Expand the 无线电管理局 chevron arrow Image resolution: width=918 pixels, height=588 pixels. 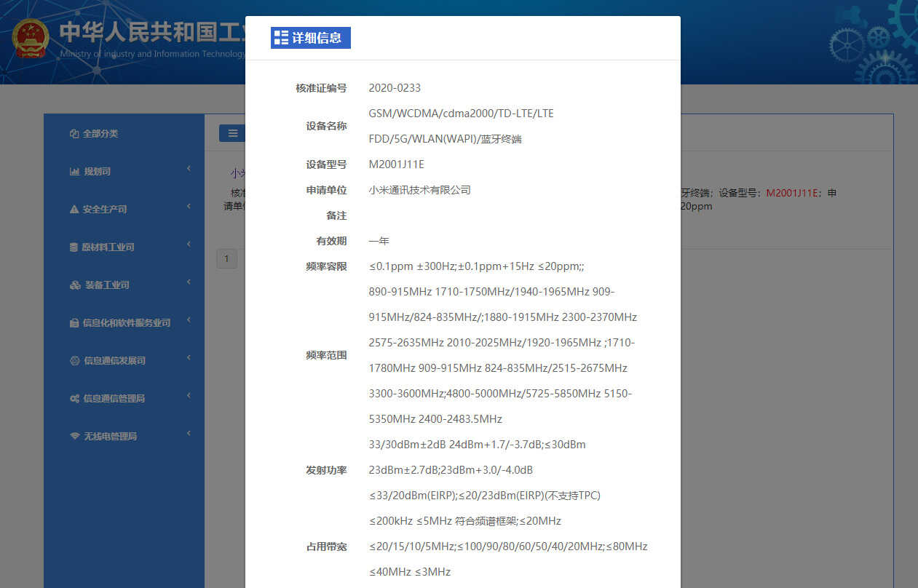(189, 434)
